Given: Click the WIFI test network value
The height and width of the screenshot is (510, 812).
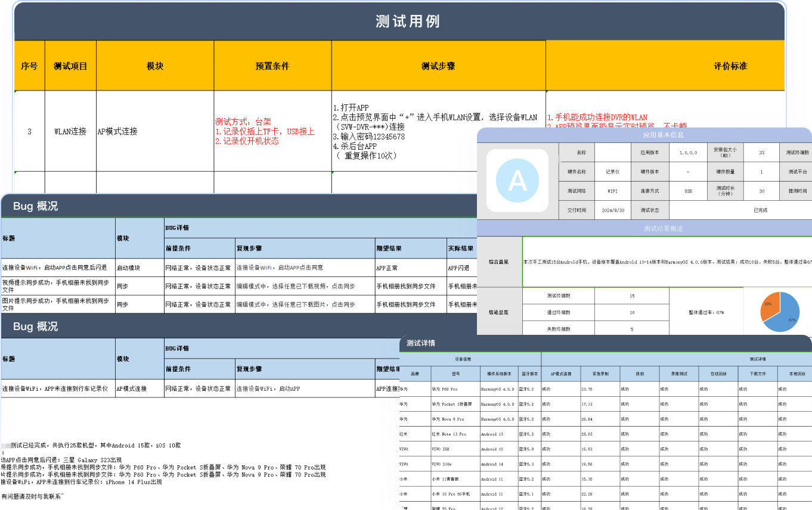Looking at the screenshot, I should (x=613, y=191).
